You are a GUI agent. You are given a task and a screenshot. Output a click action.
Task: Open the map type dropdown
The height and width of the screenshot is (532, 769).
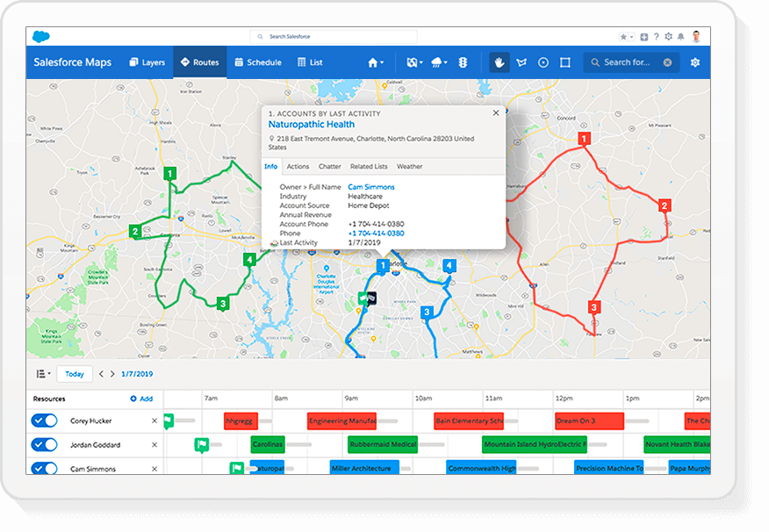[x=414, y=62]
